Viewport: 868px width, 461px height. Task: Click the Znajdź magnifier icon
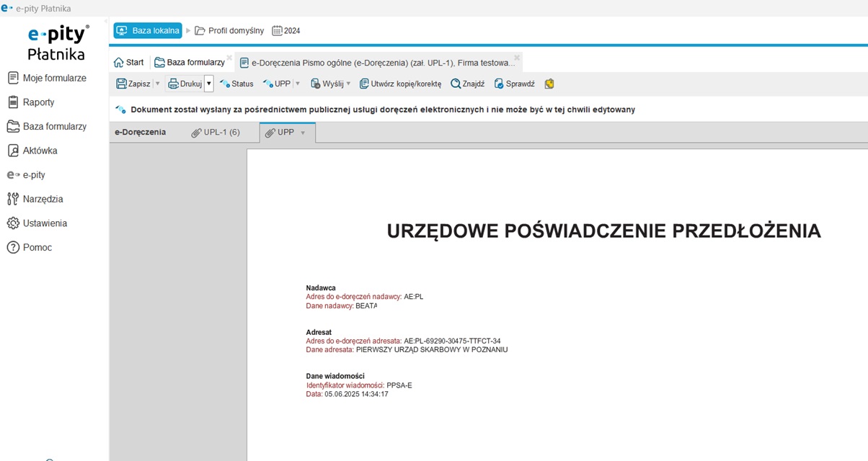coord(456,84)
